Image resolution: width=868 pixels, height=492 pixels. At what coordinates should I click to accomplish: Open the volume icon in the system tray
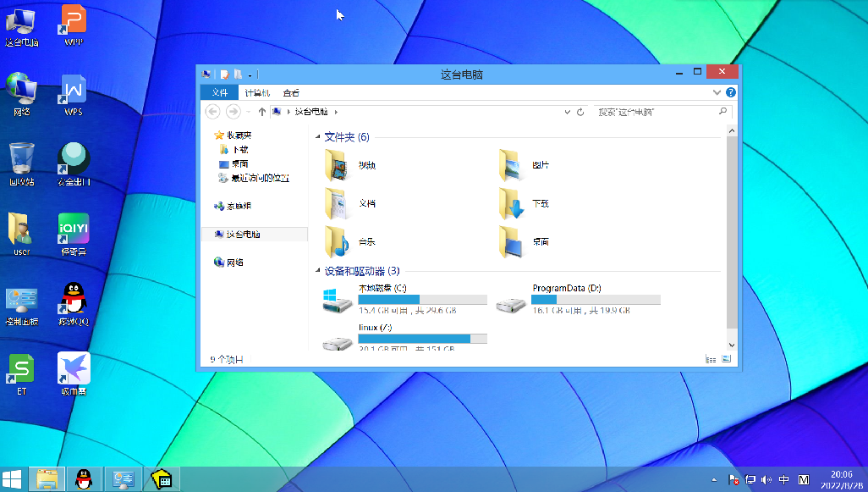click(x=766, y=480)
